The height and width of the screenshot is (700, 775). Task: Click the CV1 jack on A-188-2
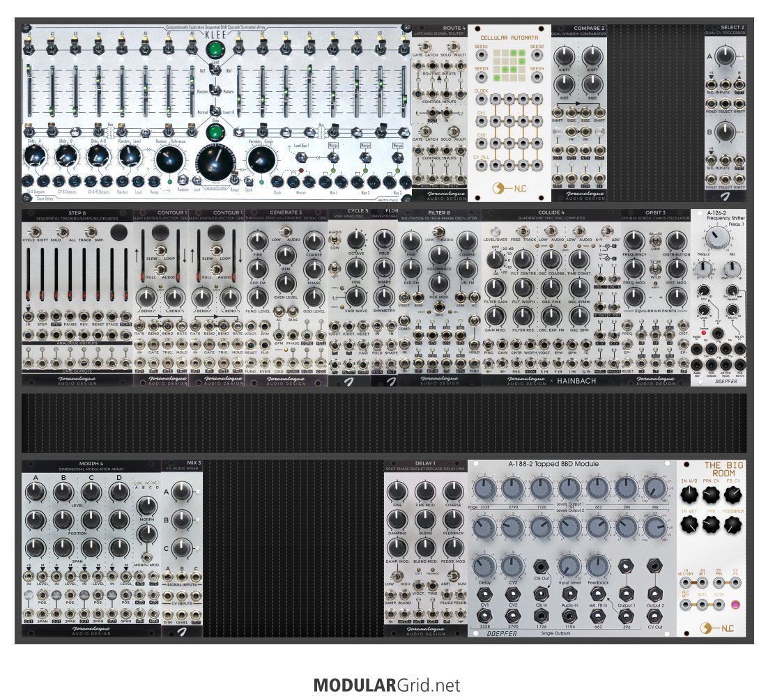tap(484, 593)
